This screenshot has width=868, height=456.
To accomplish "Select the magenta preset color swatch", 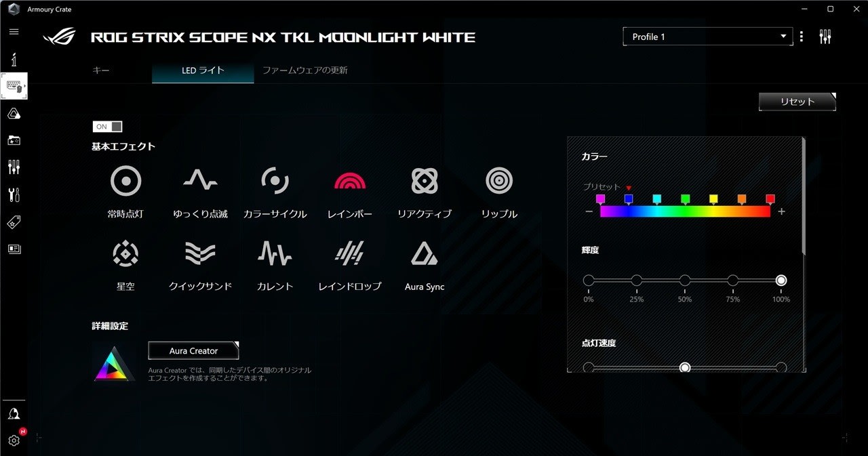I will 600,199.
